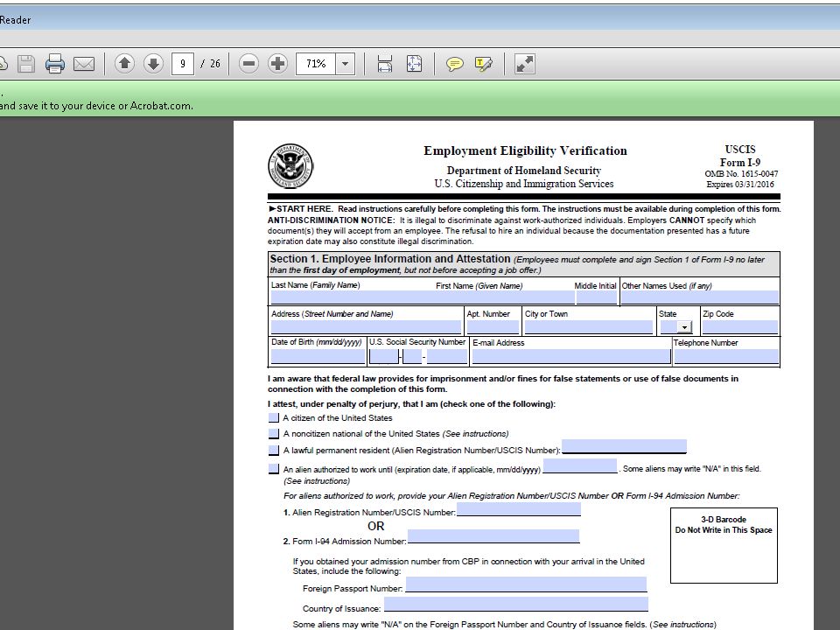Screen dimensions: 840x630
Task: Click the '/ 26' total pages label
Action: [x=210, y=64]
